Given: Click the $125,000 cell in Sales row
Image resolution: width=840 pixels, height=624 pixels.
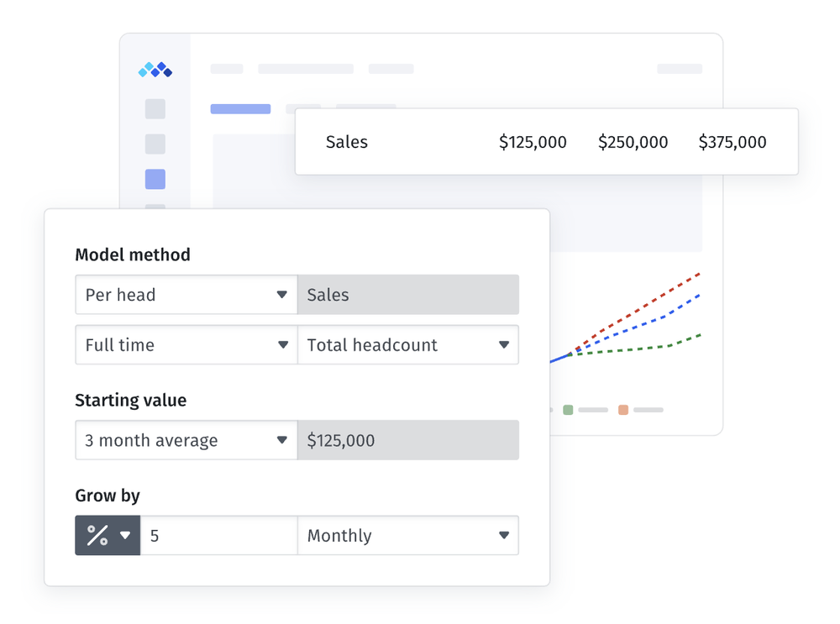Looking at the screenshot, I should point(533,142).
